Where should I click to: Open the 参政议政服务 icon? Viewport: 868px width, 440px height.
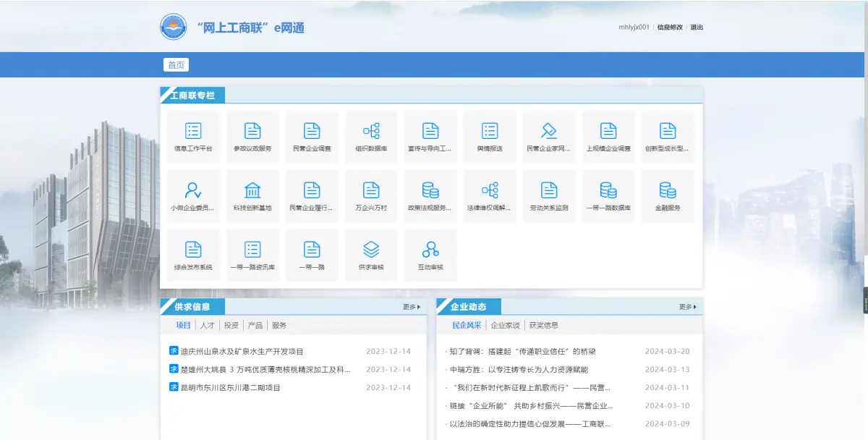[x=252, y=131]
